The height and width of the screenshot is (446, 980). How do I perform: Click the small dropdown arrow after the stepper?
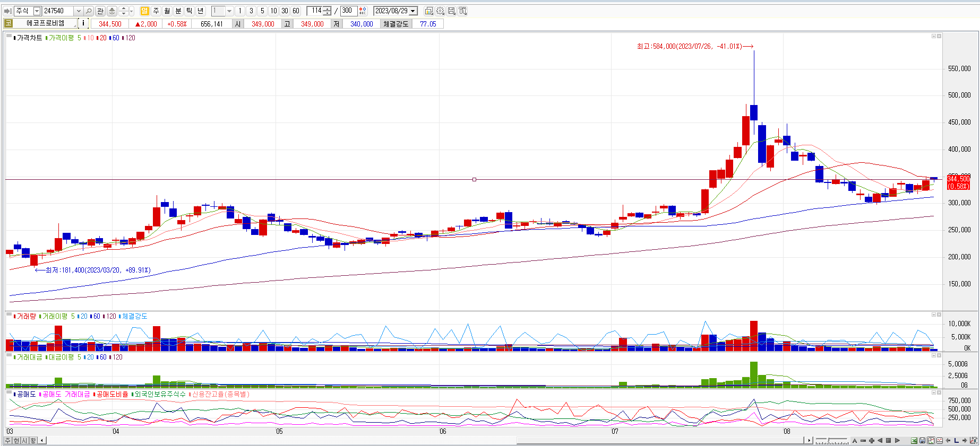[132, 11]
